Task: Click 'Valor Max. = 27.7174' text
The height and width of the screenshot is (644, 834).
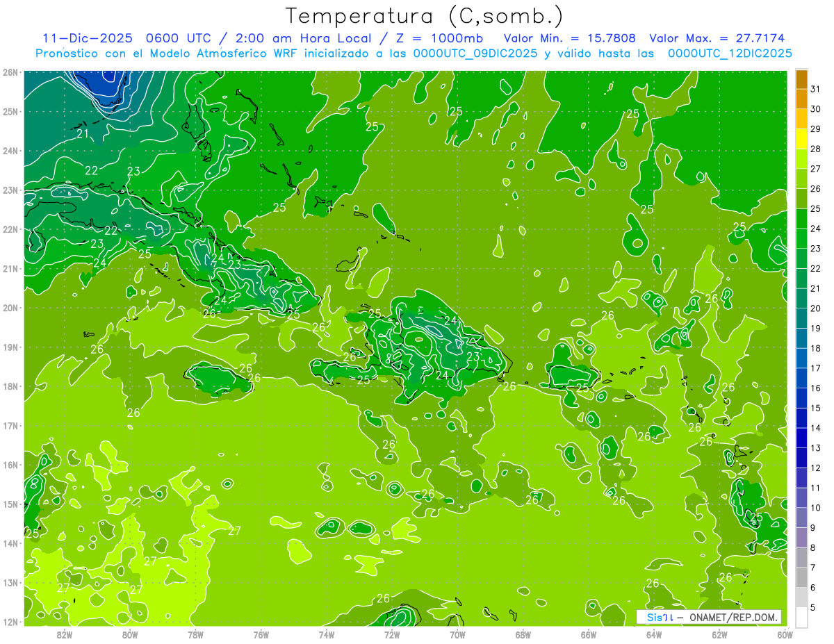Action: click(719, 38)
